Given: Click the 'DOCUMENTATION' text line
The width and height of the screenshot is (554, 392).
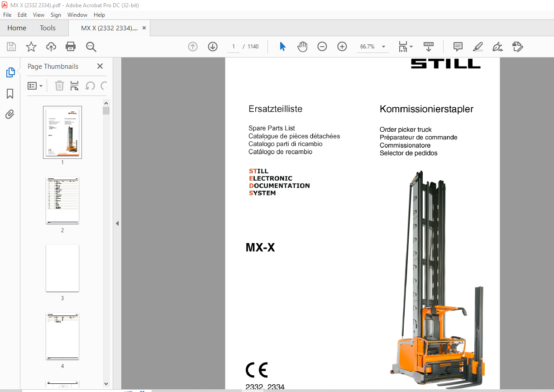Looking at the screenshot, I should pyautogui.click(x=279, y=186).
